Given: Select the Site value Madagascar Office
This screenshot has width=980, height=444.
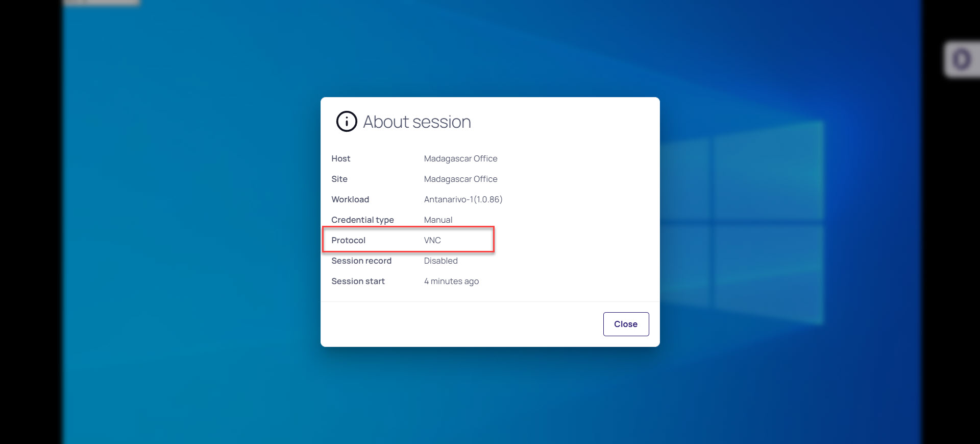Looking at the screenshot, I should coord(460,179).
